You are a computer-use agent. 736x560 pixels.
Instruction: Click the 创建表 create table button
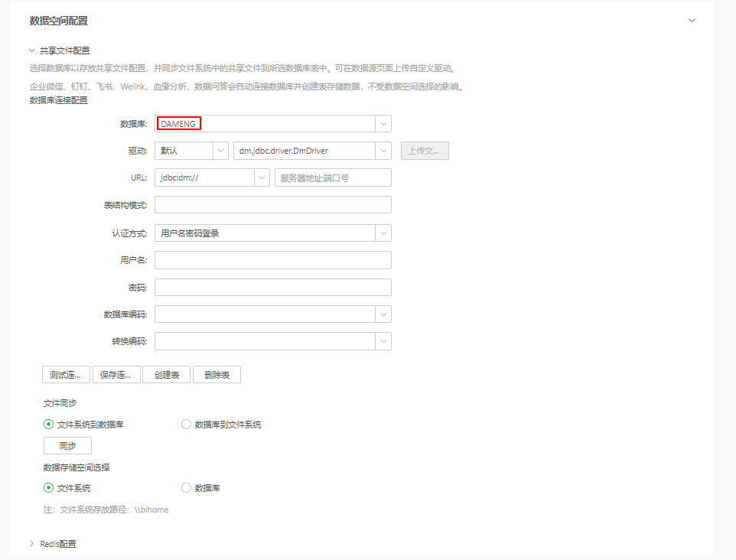tap(166, 374)
